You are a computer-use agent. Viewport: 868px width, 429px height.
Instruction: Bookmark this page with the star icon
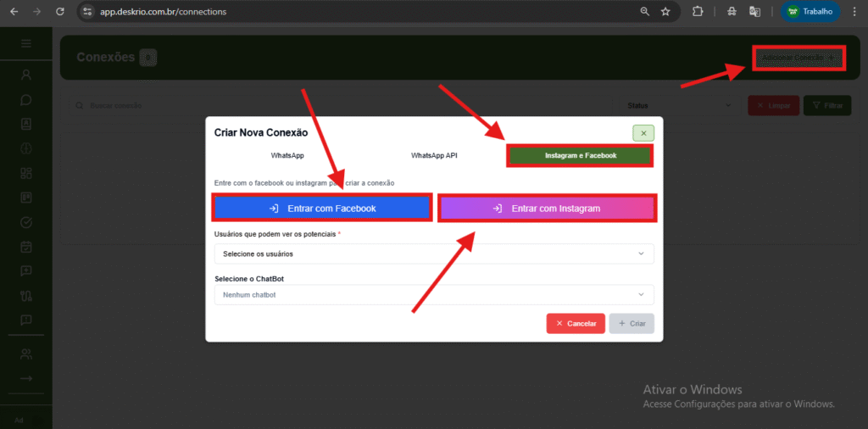(665, 12)
